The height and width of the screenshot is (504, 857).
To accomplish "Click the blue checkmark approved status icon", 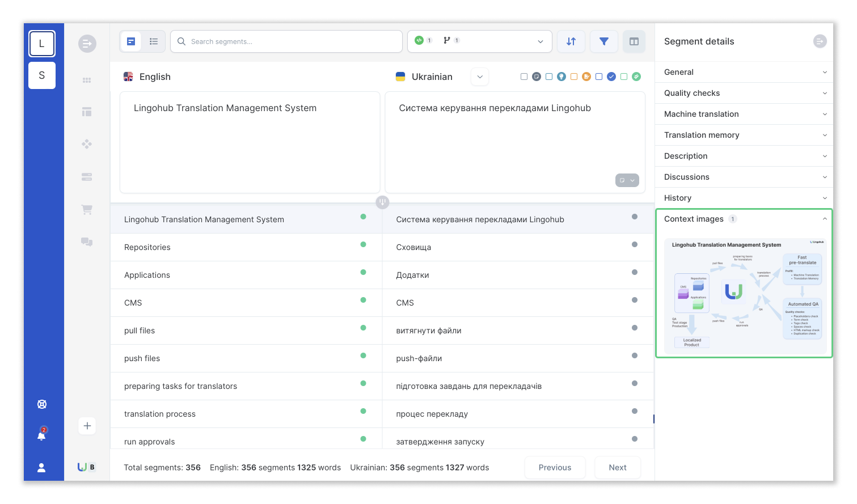I will 611,77.
